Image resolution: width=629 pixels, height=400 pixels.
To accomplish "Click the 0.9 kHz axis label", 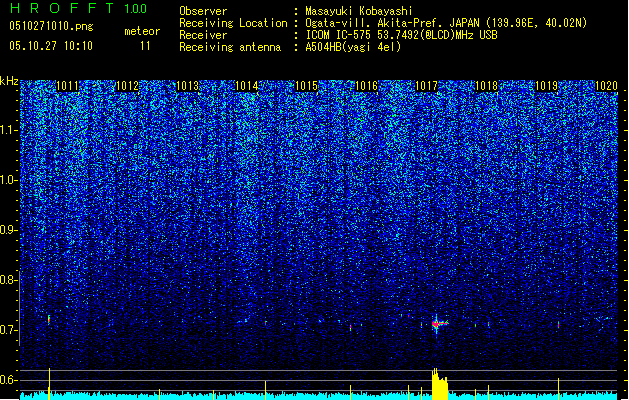I will (8, 230).
